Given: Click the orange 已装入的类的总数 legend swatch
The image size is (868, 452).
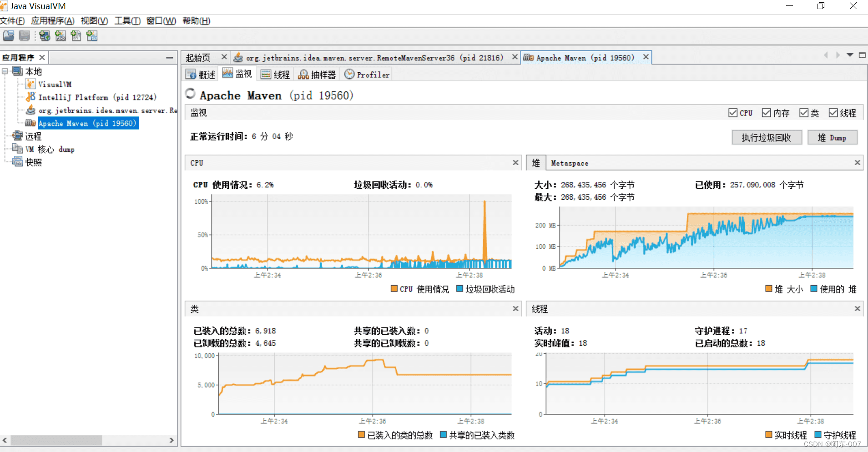Looking at the screenshot, I should pyautogui.click(x=361, y=435).
